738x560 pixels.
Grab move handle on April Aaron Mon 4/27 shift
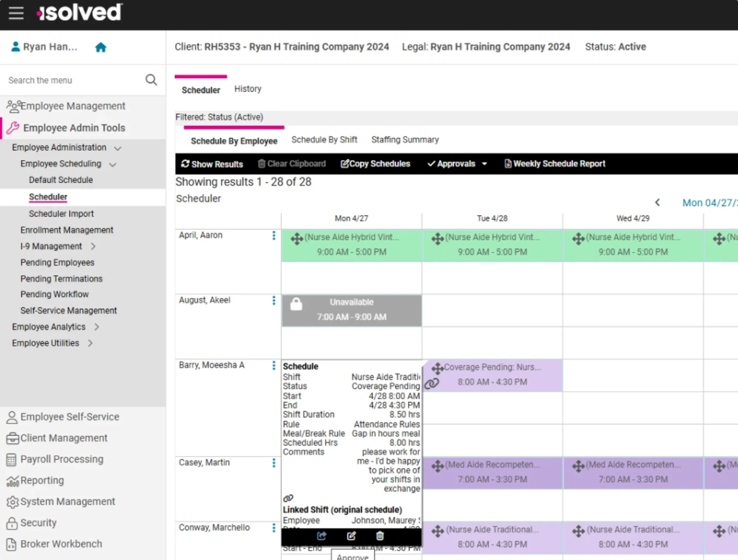[297, 238]
